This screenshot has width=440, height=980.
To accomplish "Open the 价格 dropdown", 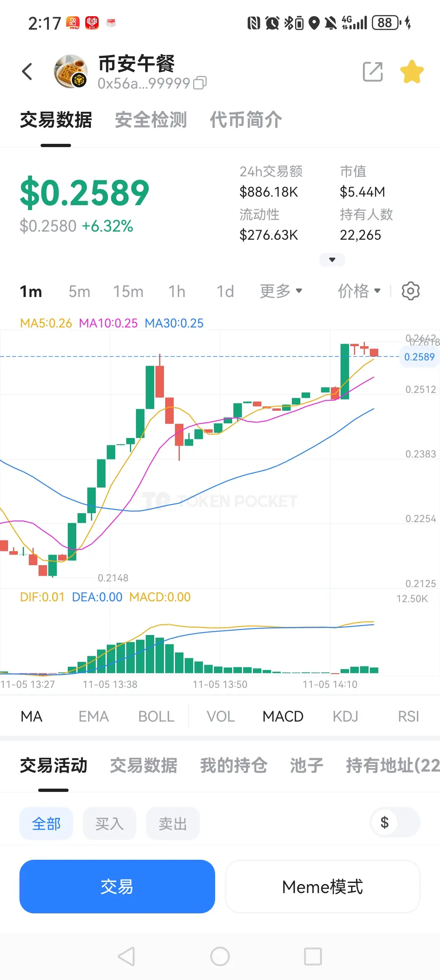I will pos(359,291).
